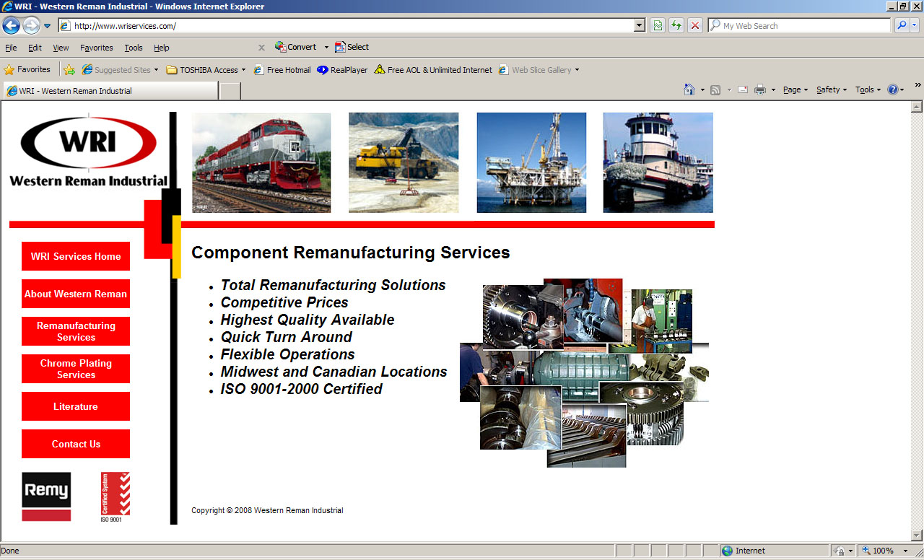Screen dimensions: 924x560
Task: Click the Read Mail envelope icon
Action: click(x=742, y=90)
